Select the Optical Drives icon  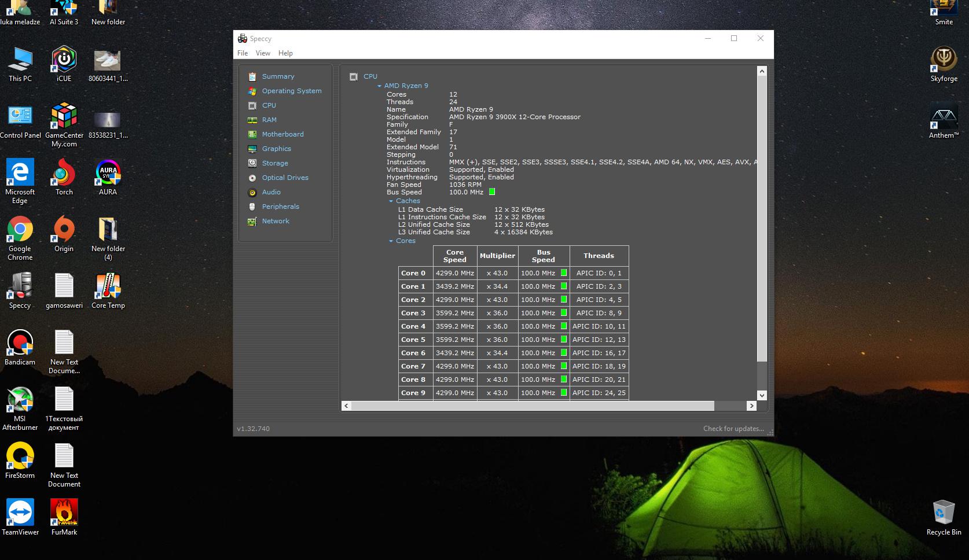pyautogui.click(x=252, y=178)
